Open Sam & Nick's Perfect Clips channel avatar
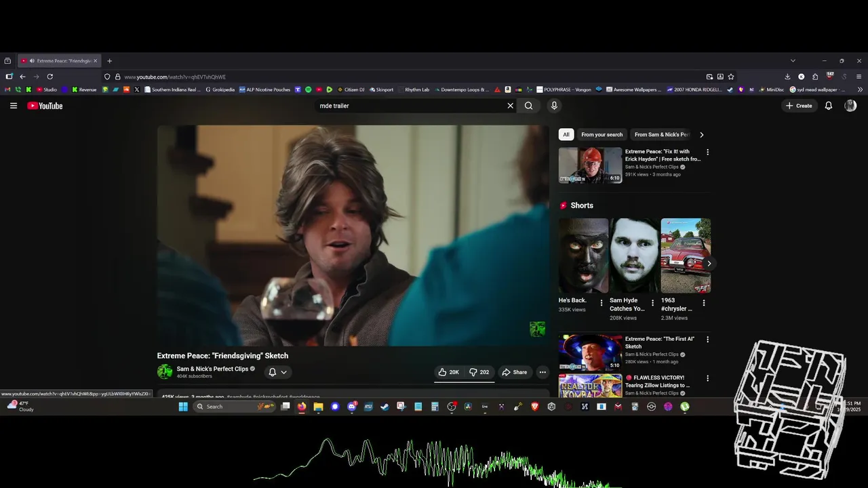 165,371
